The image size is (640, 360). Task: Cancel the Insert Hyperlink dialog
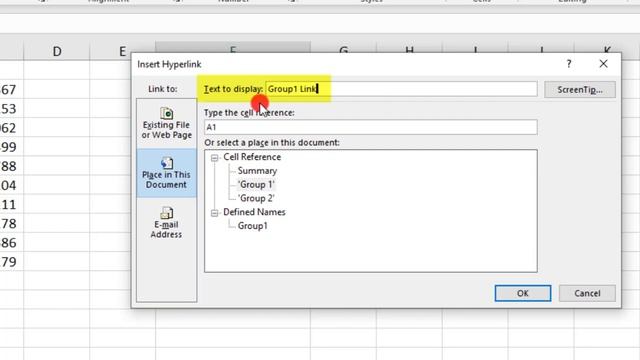(587, 293)
